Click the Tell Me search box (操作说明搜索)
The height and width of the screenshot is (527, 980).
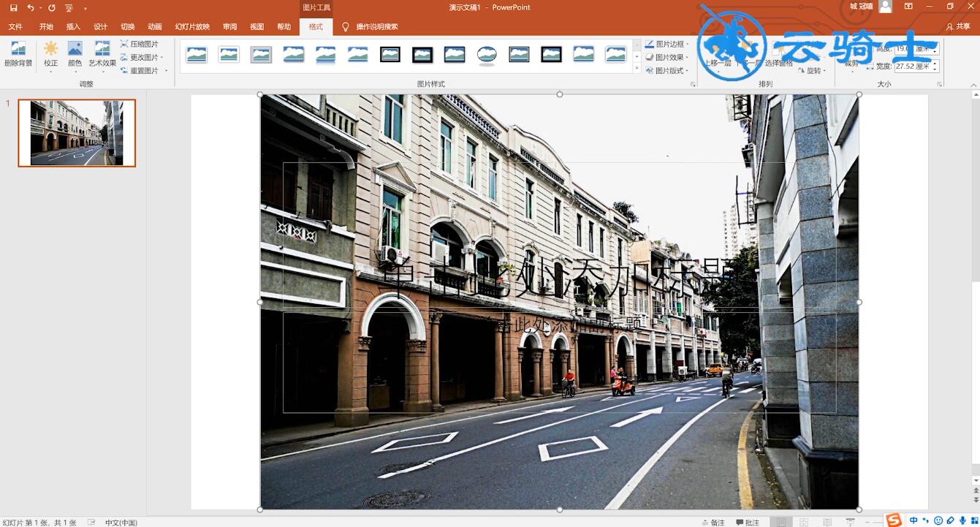click(x=371, y=26)
